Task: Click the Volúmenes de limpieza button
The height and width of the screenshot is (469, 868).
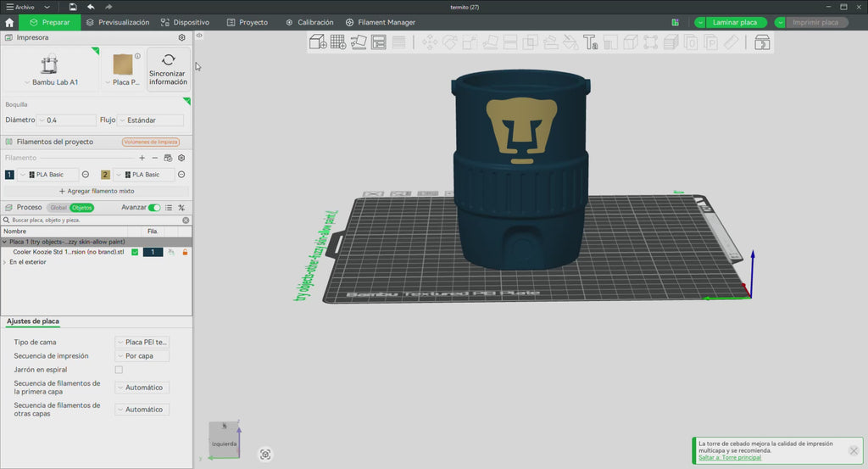Action: (151, 142)
